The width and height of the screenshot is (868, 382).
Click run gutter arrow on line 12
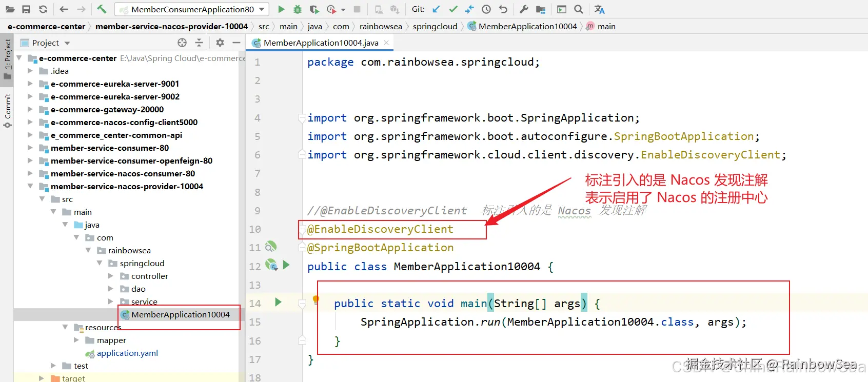click(286, 265)
